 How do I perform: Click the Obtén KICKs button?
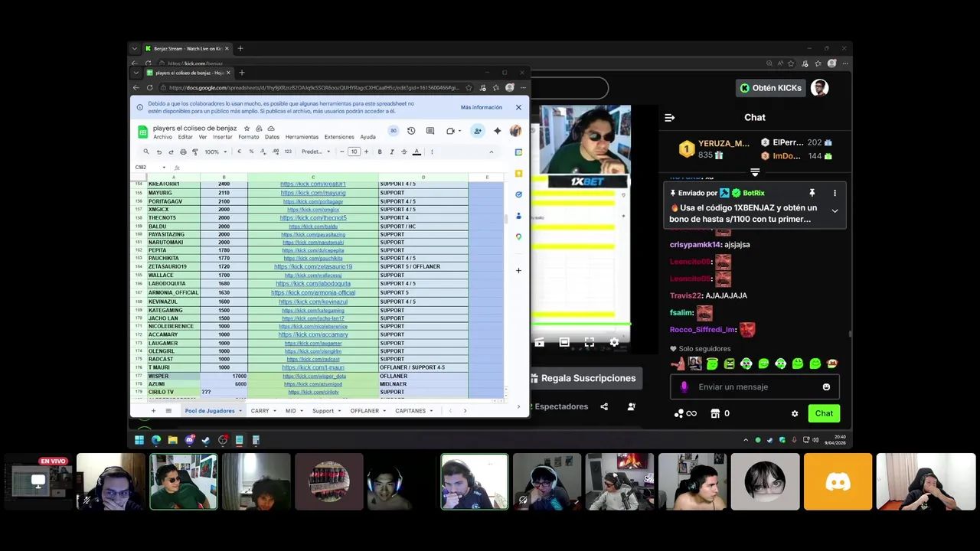[770, 88]
